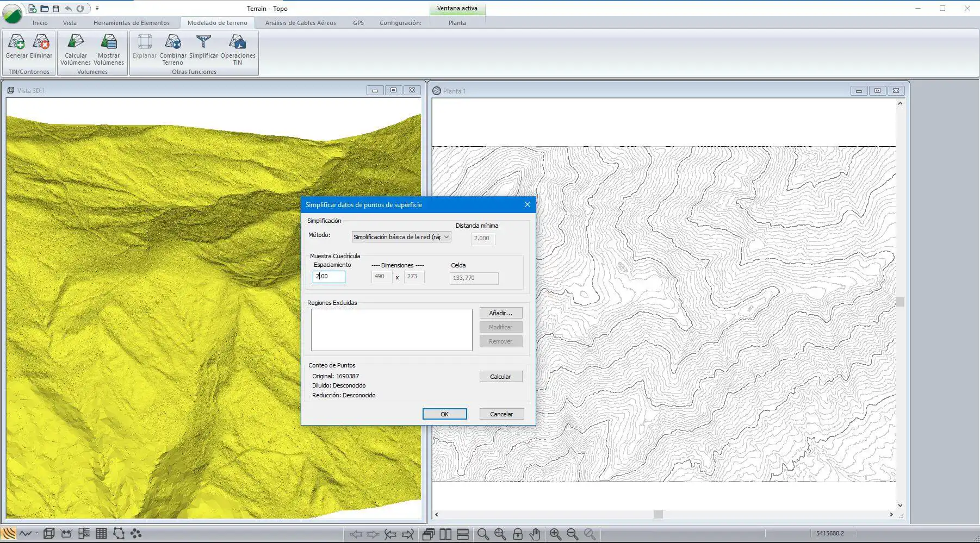Switch to the Herramientas de Elementos tab

tap(132, 23)
